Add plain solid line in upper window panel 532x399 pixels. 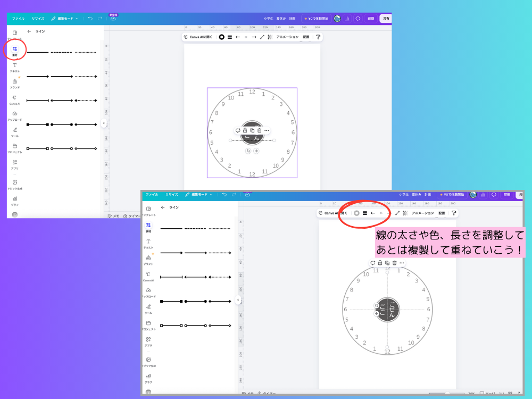coord(38,52)
